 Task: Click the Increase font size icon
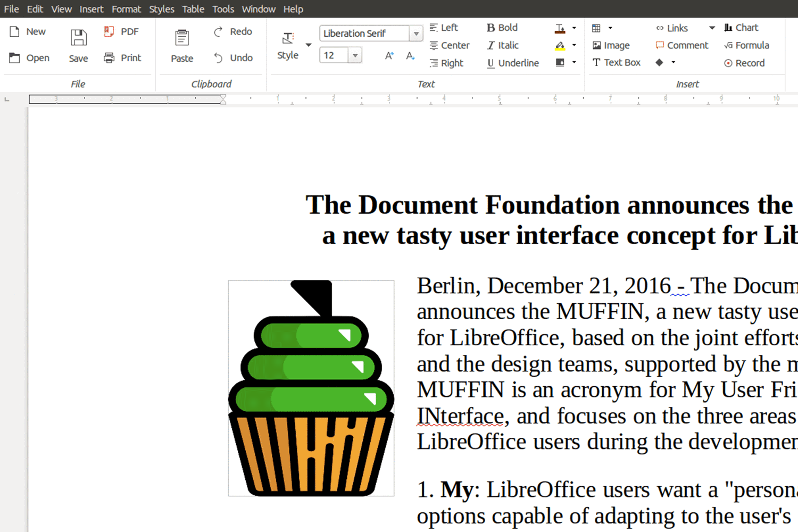click(389, 55)
